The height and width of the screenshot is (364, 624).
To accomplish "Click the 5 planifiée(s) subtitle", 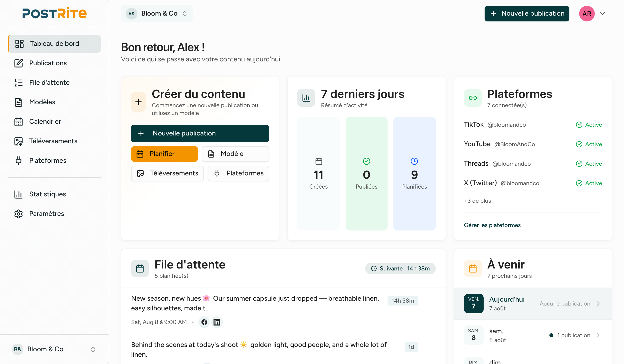I will pyautogui.click(x=171, y=276).
